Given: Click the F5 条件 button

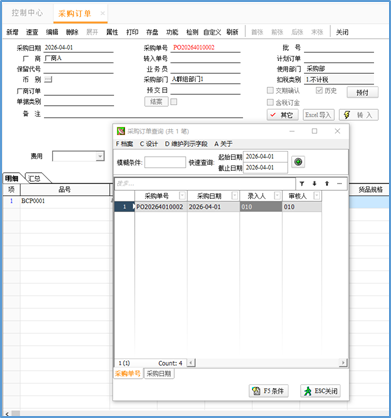Looking at the screenshot, I should coord(269,391).
